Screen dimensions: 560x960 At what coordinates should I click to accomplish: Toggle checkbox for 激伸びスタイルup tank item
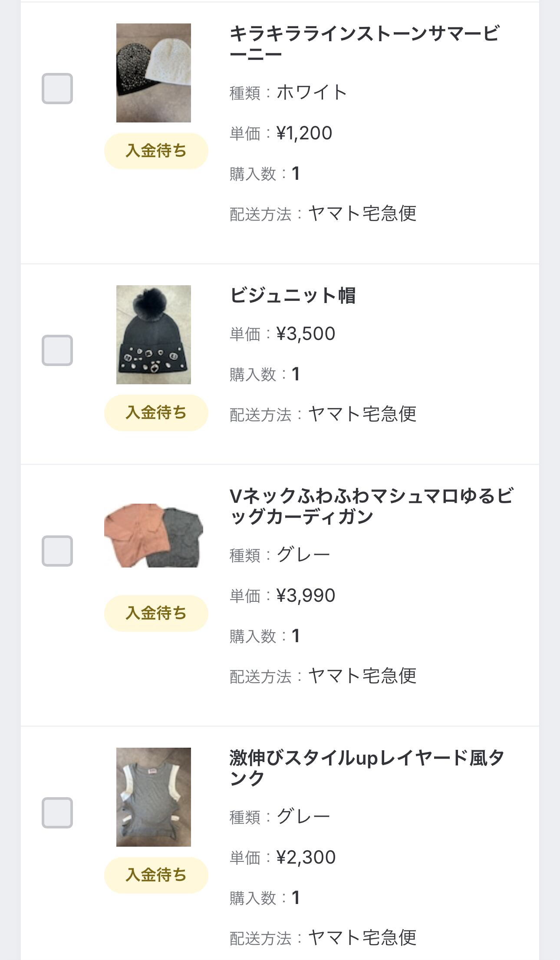tap(57, 813)
